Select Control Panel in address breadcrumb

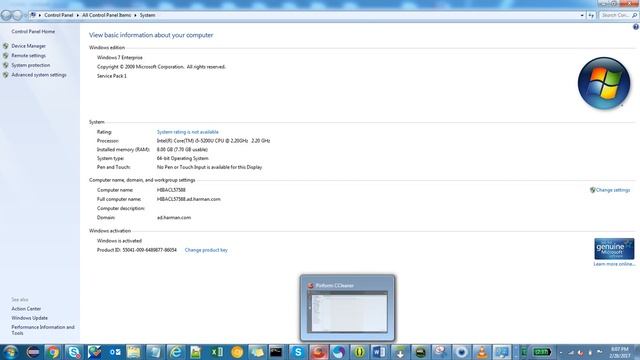tap(58, 15)
